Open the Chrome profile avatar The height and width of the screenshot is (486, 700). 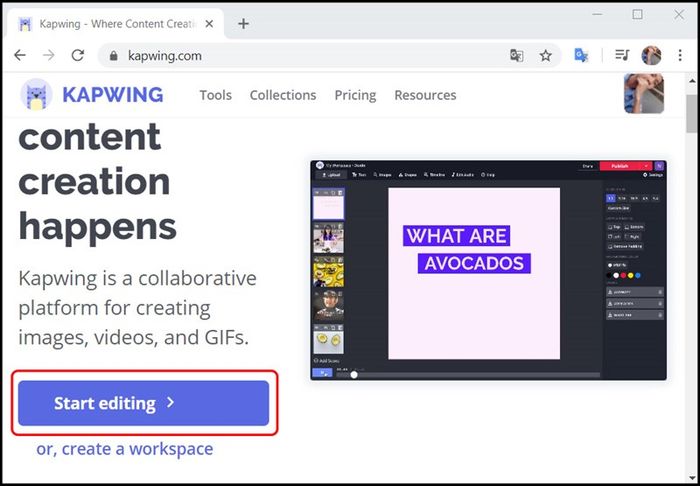tap(651, 55)
